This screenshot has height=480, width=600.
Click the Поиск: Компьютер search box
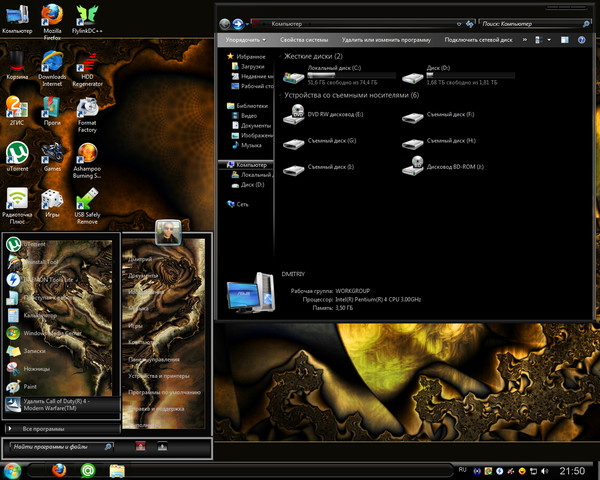pyautogui.click(x=535, y=24)
